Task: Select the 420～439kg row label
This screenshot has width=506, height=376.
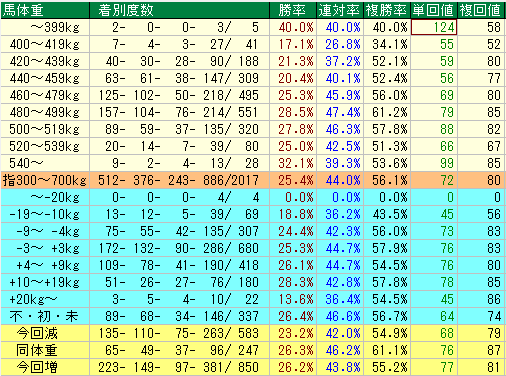Action: pos(45,61)
